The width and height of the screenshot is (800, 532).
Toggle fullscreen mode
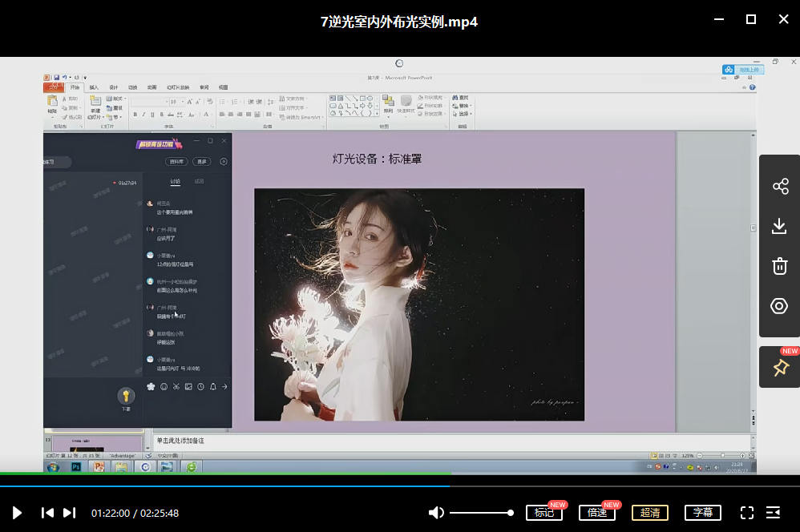point(746,513)
